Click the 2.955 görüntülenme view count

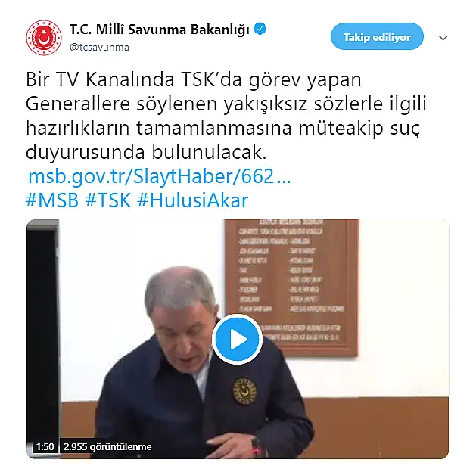(x=107, y=446)
